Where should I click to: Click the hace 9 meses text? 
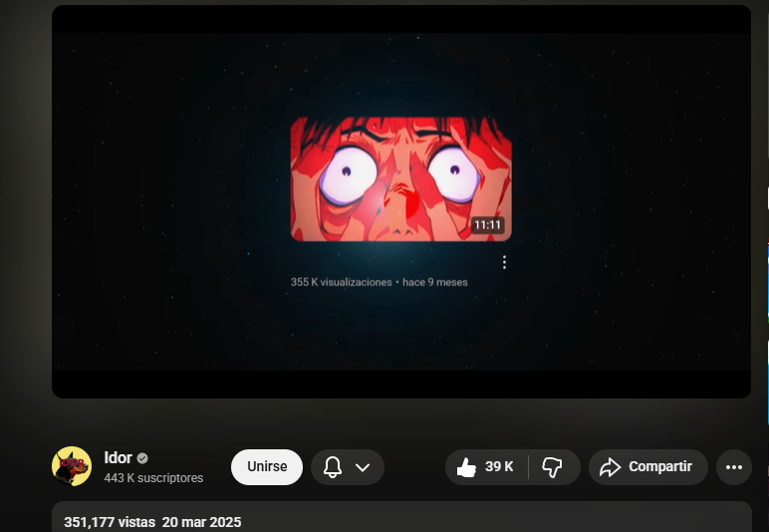tap(435, 282)
